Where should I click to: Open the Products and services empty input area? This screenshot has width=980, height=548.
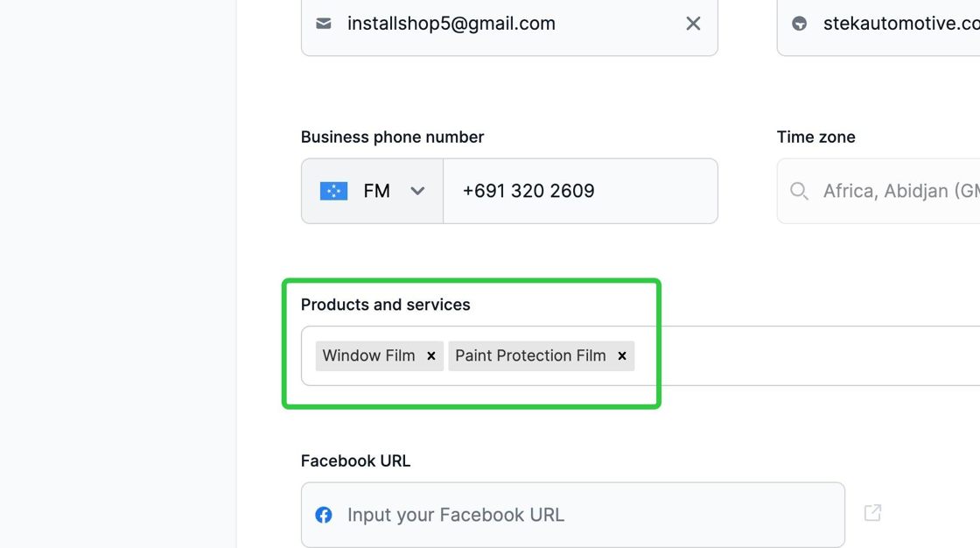coord(805,356)
